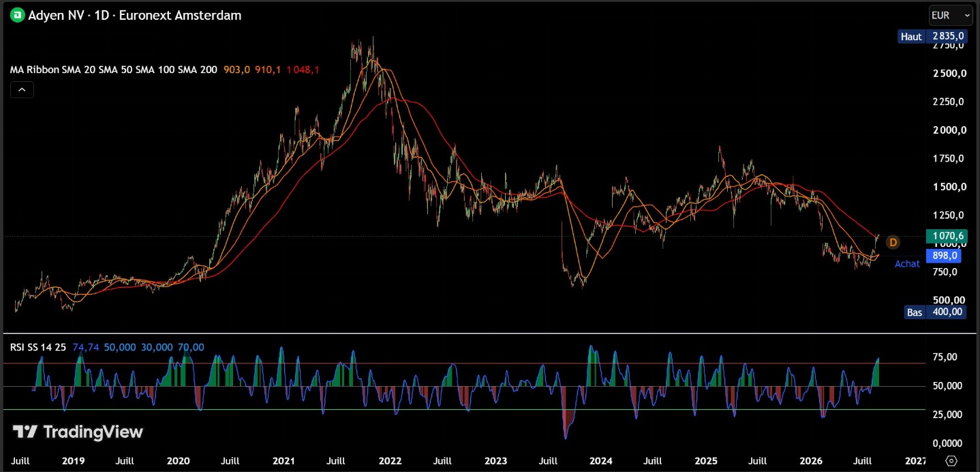Image resolution: width=980 pixels, height=472 pixels.
Task: Click the 1500,0 price axis label
Action: point(948,187)
